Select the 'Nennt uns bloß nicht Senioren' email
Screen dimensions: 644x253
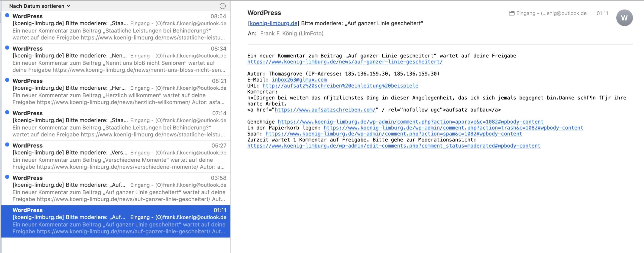coord(116,59)
